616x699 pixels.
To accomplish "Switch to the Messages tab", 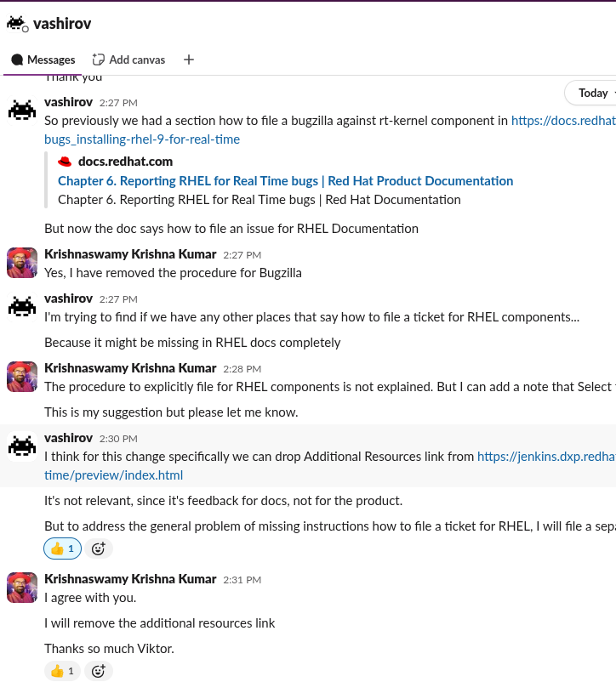I will tap(43, 60).
